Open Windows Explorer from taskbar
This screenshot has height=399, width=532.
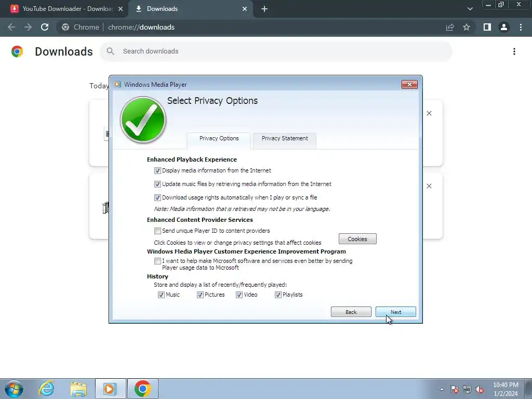click(79, 389)
